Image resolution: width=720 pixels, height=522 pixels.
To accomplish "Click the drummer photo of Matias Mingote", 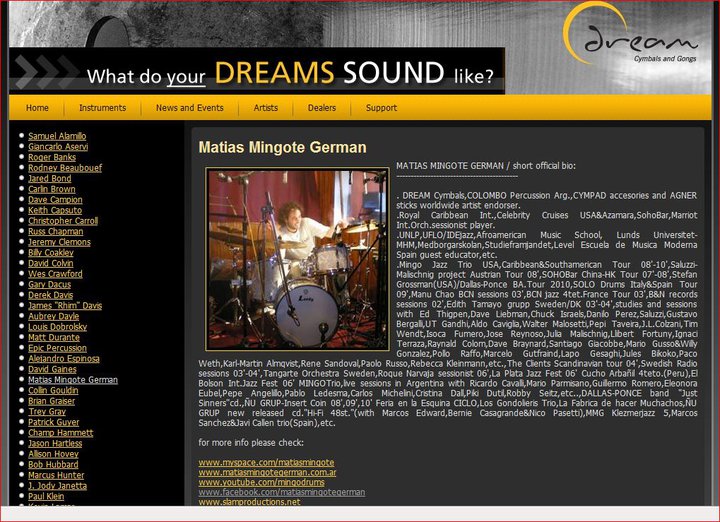I will point(298,259).
